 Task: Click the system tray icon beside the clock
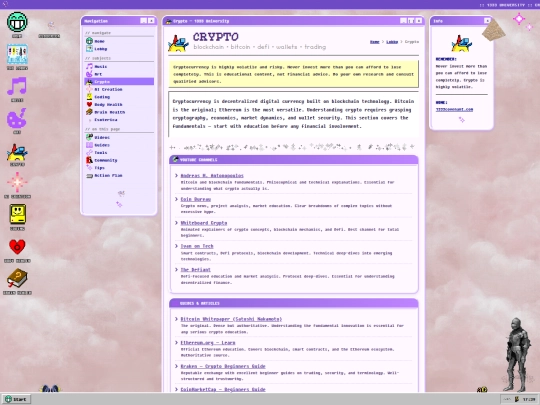click(517, 399)
